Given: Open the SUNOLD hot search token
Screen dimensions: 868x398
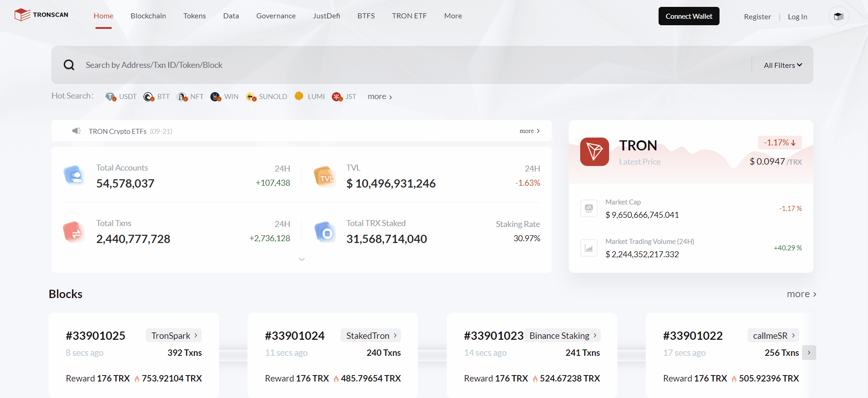Looking at the screenshot, I should coord(266,97).
